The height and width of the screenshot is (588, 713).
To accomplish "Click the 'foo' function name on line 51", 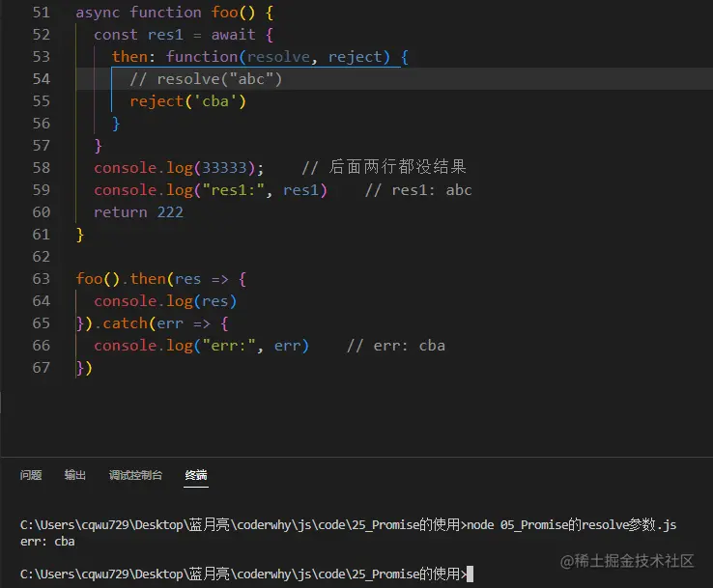I will pyautogui.click(x=225, y=13).
